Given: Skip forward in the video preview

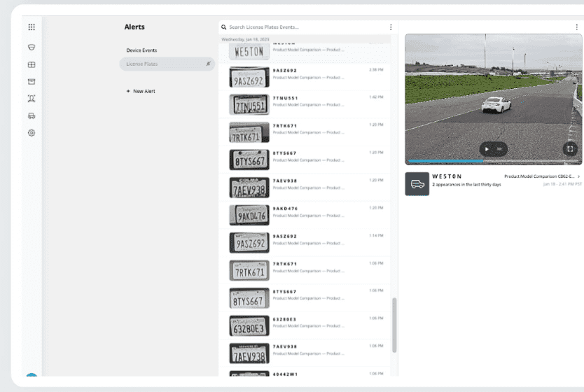Looking at the screenshot, I should point(499,149).
